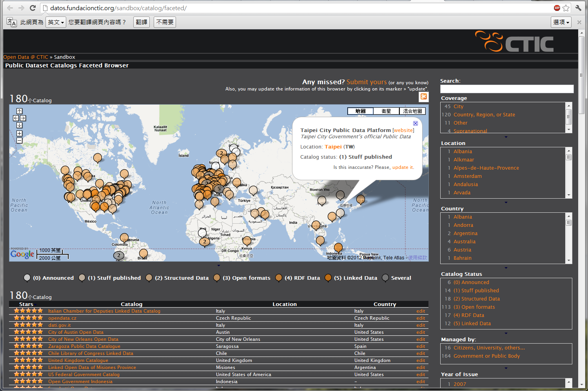
Task: Click the (4) RDF Data legend marker
Action: pyautogui.click(x=279, y=278)
